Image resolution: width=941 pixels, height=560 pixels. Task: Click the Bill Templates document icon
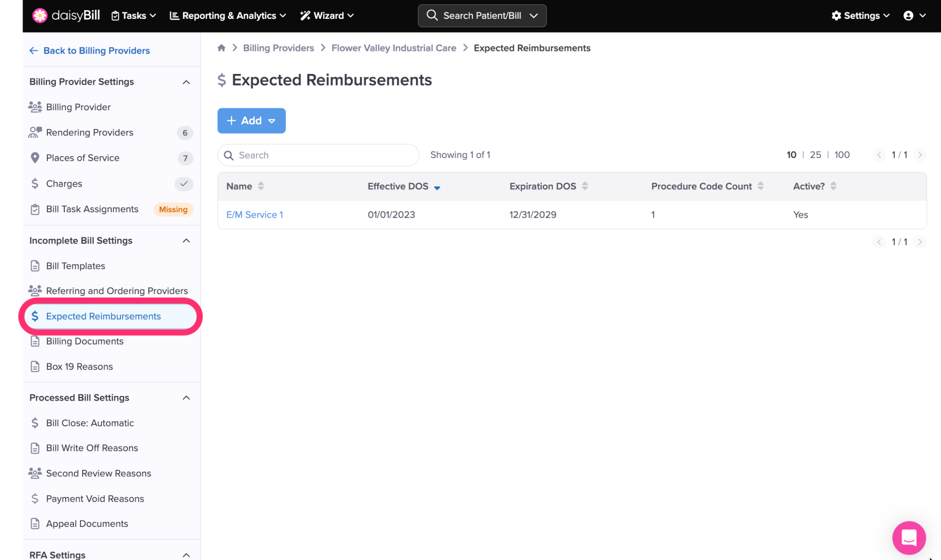35,266
